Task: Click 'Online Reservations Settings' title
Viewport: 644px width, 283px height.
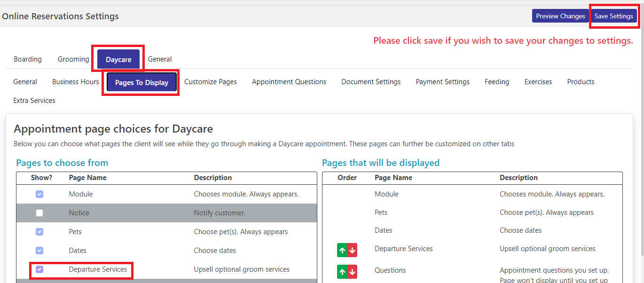Action: coord(60,16)
